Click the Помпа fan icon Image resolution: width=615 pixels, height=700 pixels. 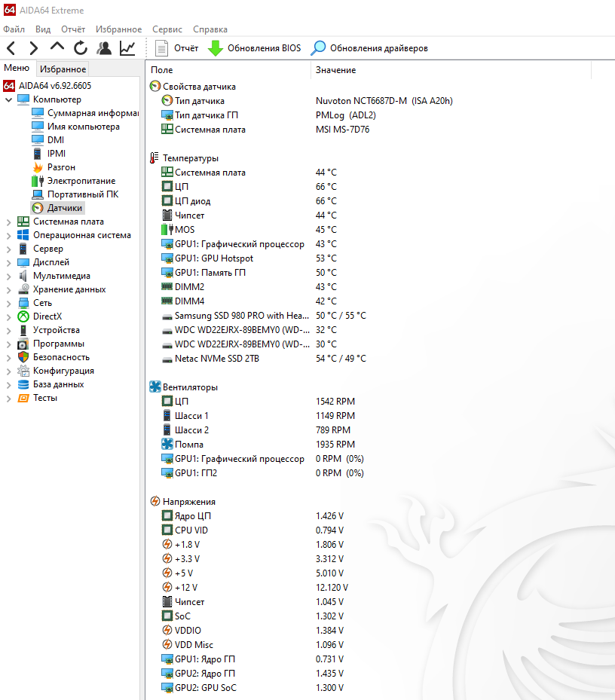(x=167, y=445)
